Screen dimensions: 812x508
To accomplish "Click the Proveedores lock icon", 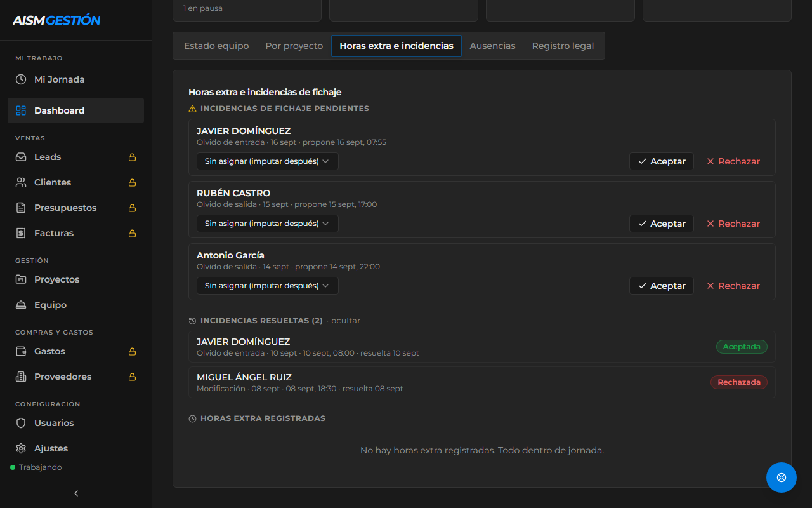I will click(x=133, y=377).
